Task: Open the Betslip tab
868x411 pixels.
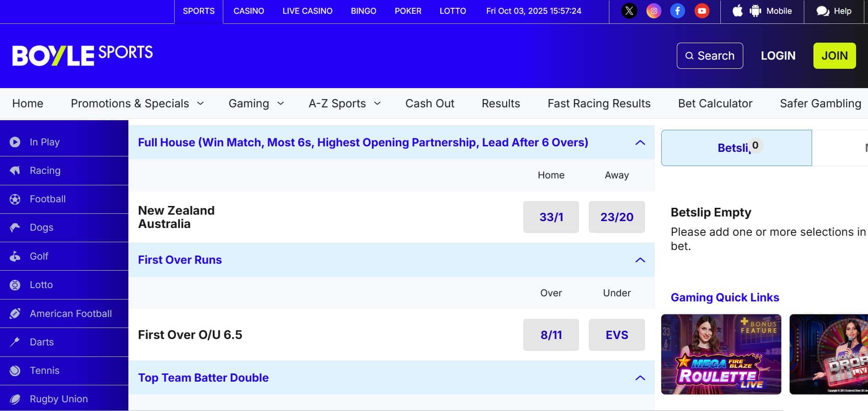Action: pyautogui.click(x=736, y=148)
